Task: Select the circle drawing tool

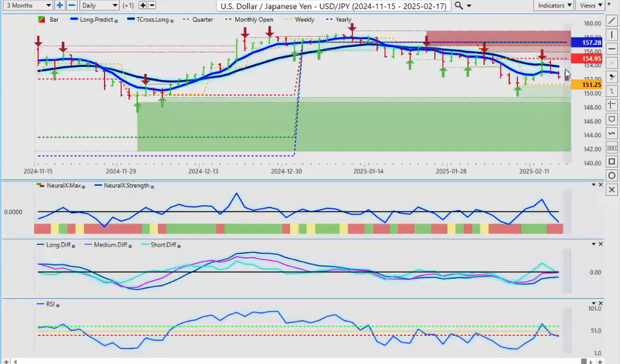Action: click(x=611, y=176)
